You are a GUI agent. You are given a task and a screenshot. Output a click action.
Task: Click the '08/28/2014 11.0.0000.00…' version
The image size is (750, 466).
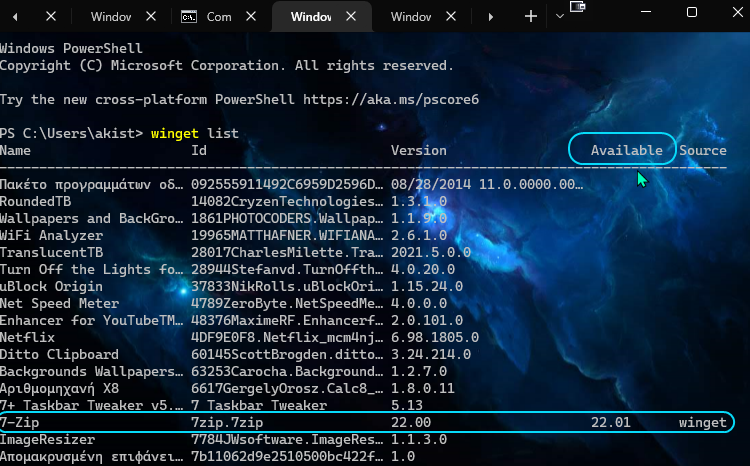coord(487,184)
